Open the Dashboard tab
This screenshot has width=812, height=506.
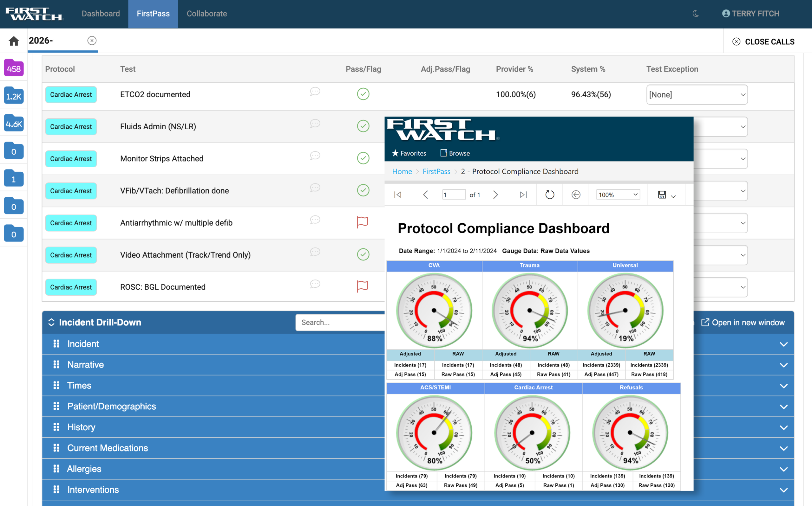(101, 14)
